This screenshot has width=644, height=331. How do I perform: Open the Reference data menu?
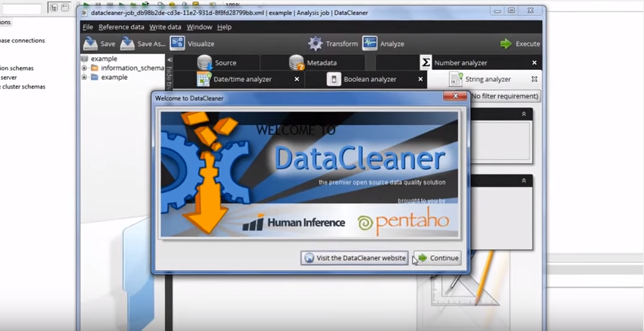(121, 27)
